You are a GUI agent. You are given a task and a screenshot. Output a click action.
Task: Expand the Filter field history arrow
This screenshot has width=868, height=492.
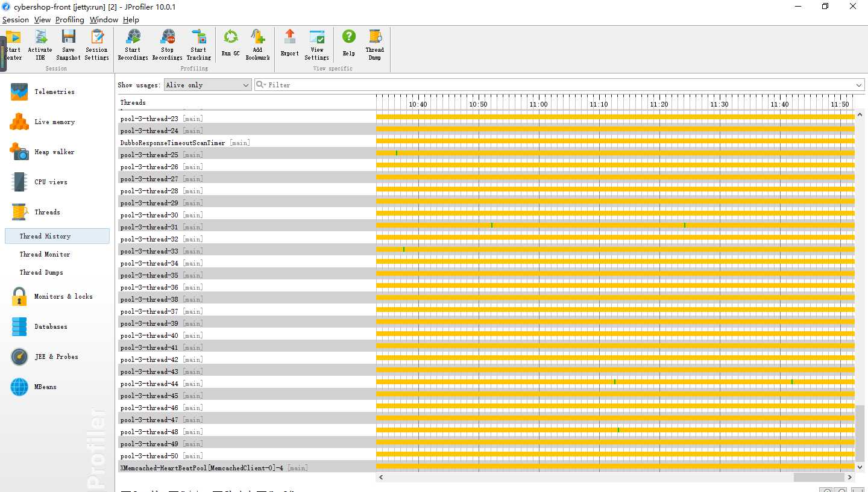click(x=859, y=85)
